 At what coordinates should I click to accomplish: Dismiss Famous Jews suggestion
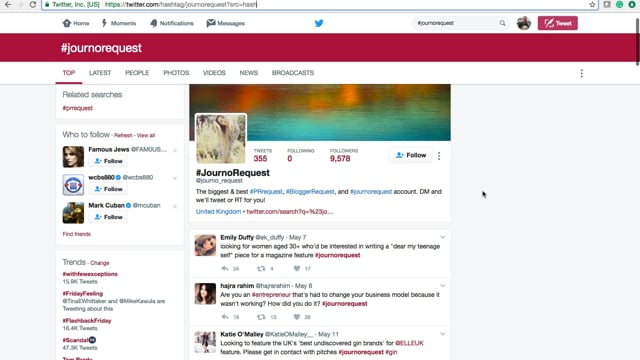[175, 150]
